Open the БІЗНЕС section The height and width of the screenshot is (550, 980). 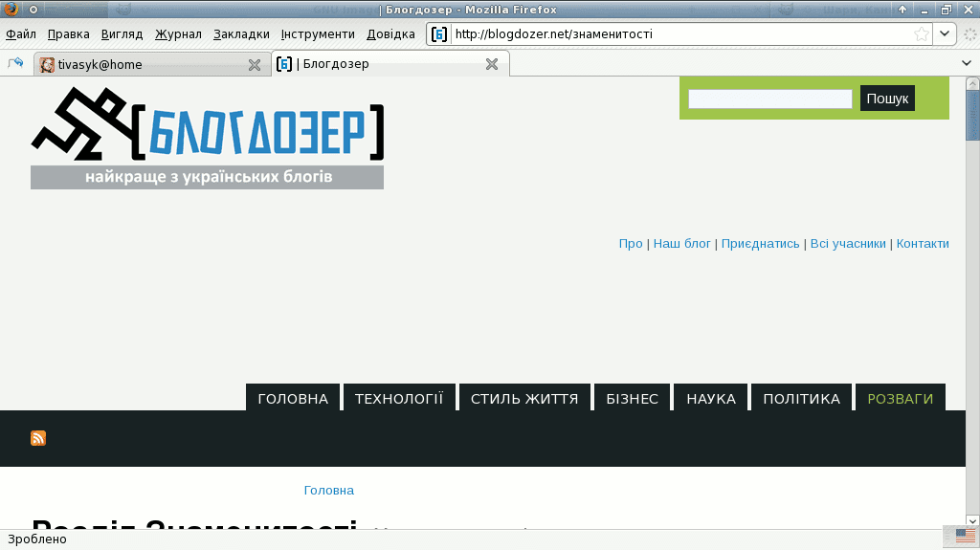coord(632,398)
